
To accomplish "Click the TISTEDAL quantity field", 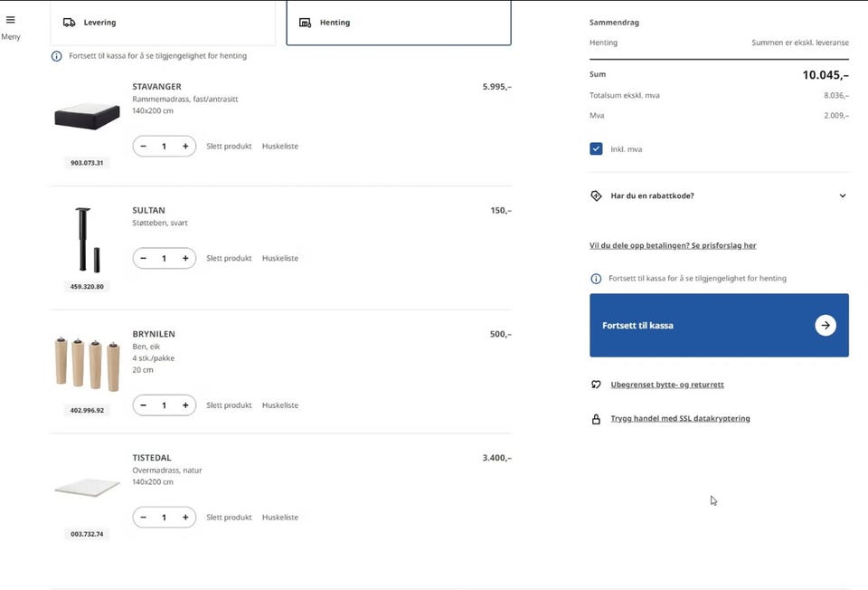I will click(x=164, y=517).
